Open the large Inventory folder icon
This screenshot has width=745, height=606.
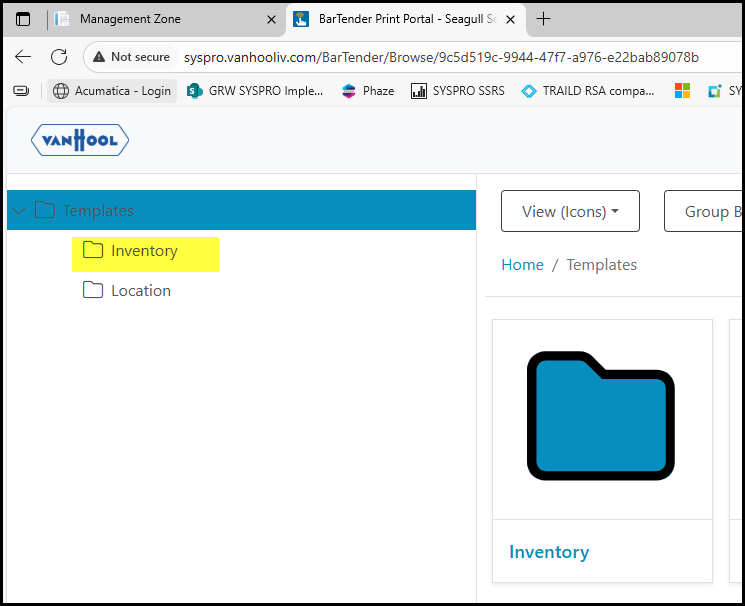(601, 416)
